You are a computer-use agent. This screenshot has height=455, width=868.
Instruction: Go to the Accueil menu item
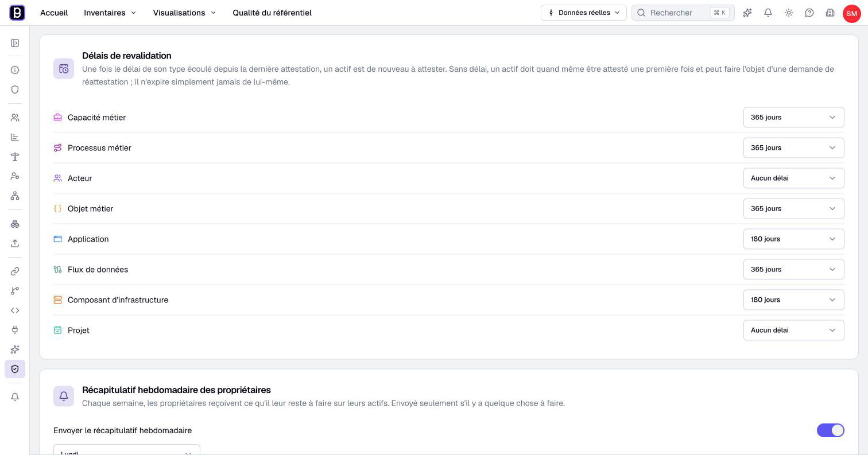pyautogui.click(x=54, y=13)
